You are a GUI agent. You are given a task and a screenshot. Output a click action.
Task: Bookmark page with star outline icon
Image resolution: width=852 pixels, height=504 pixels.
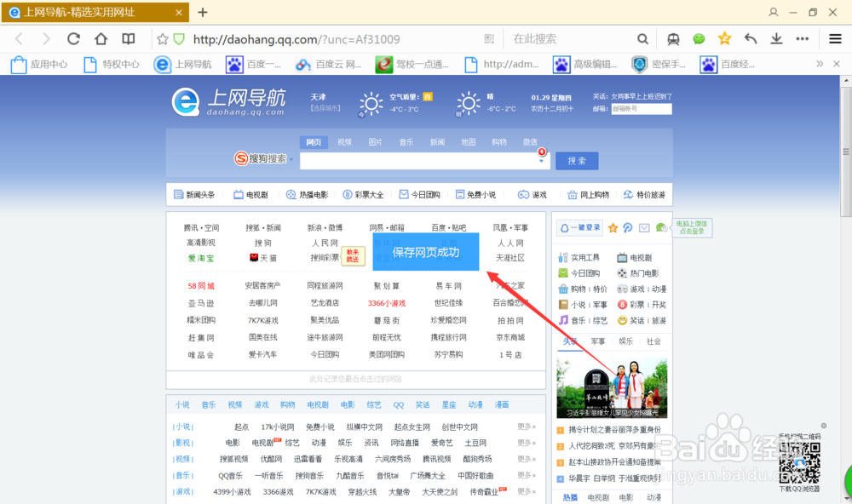[163, 39]
